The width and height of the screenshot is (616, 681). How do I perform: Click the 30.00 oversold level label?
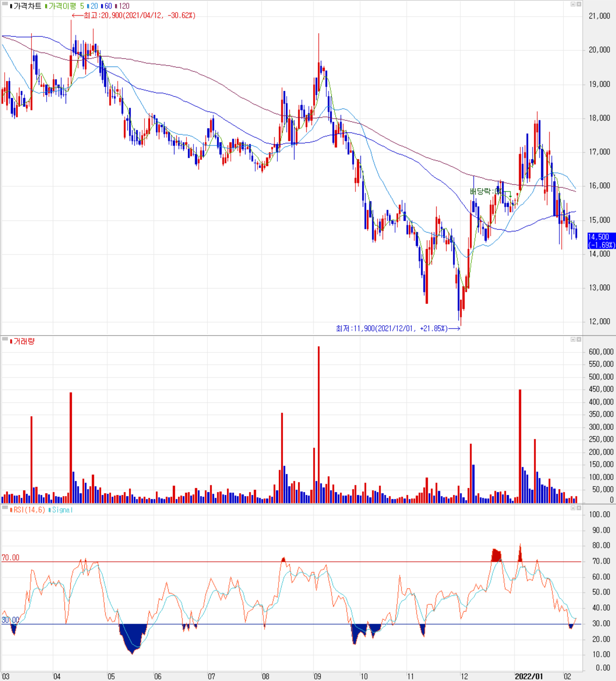point(10,620)
